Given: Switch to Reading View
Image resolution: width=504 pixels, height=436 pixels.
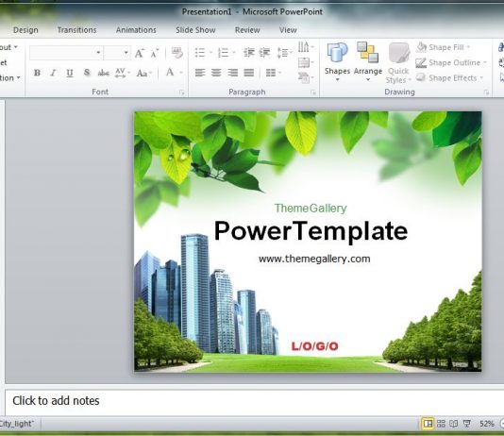Looking at the screenshot, I should (454, 424).
